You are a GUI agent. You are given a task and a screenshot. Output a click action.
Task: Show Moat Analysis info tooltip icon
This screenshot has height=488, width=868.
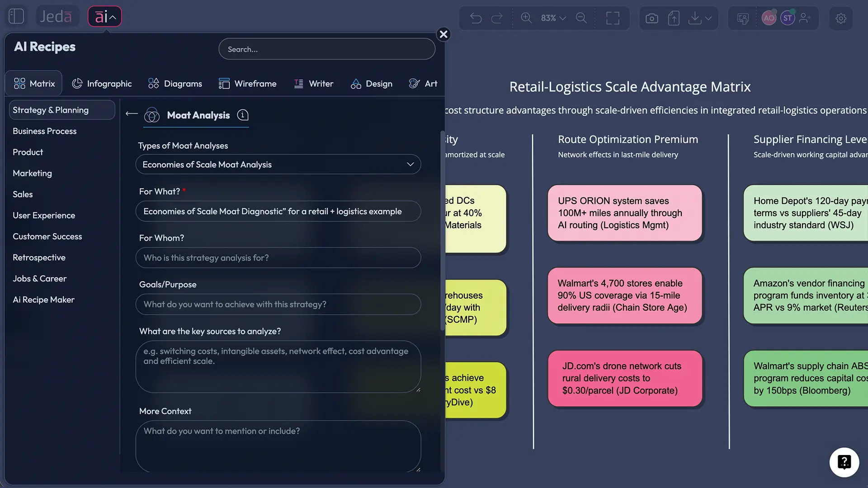coord(243,115)
